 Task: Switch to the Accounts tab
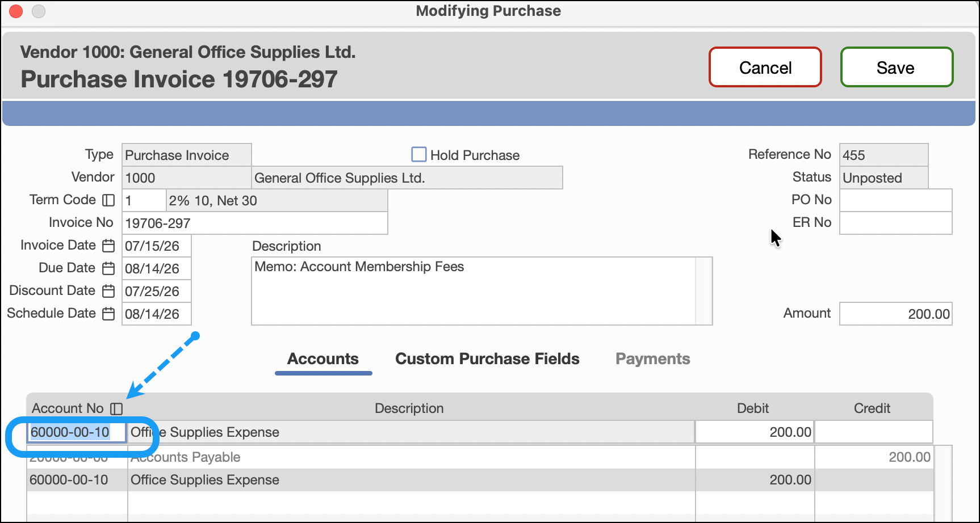(x=323, y=359)
